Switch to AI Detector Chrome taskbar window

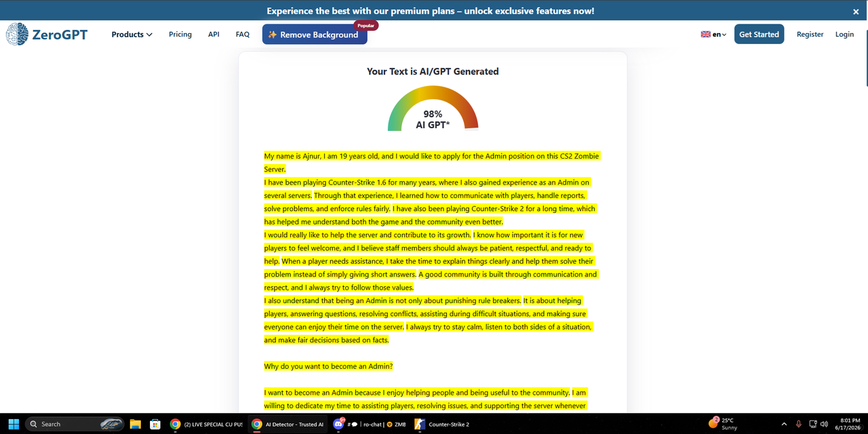point(288,424)
